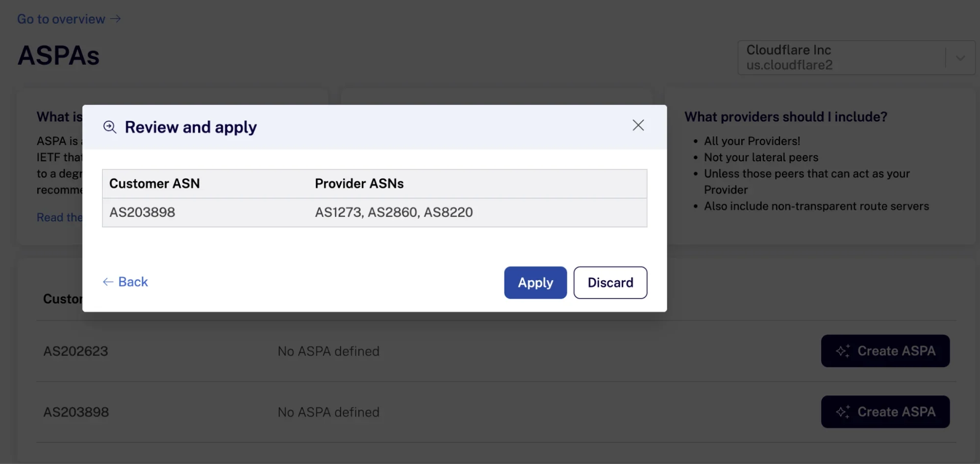The height and width of the screenshot is (464, 980).
Task: Click the Provider ASNs column header
Action: 359,183
